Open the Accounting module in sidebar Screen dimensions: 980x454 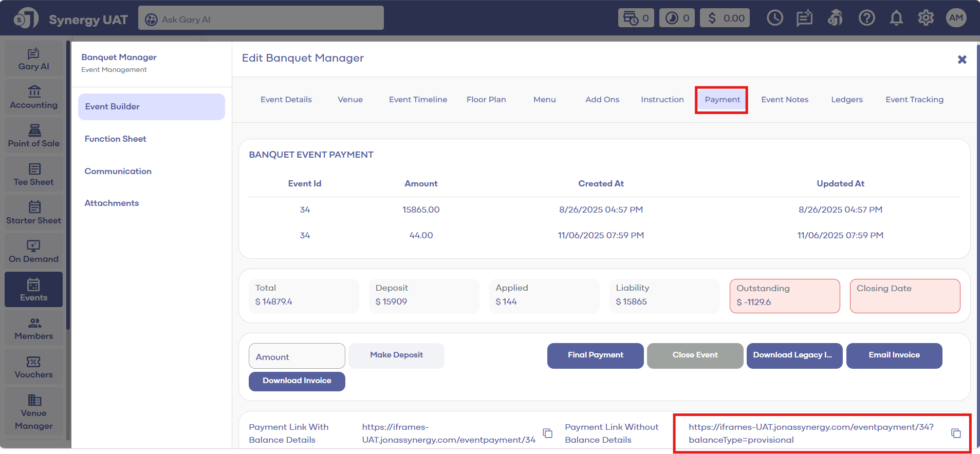[34, 98]
